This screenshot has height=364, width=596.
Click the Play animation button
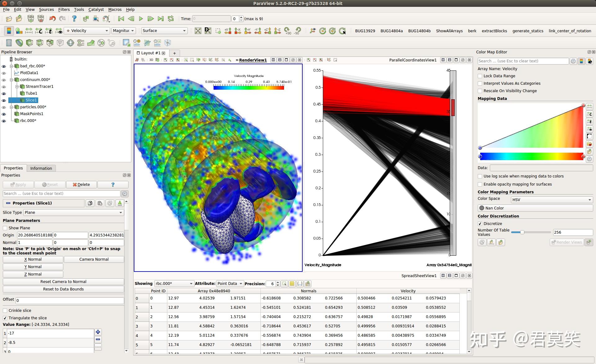coord(141,19)
